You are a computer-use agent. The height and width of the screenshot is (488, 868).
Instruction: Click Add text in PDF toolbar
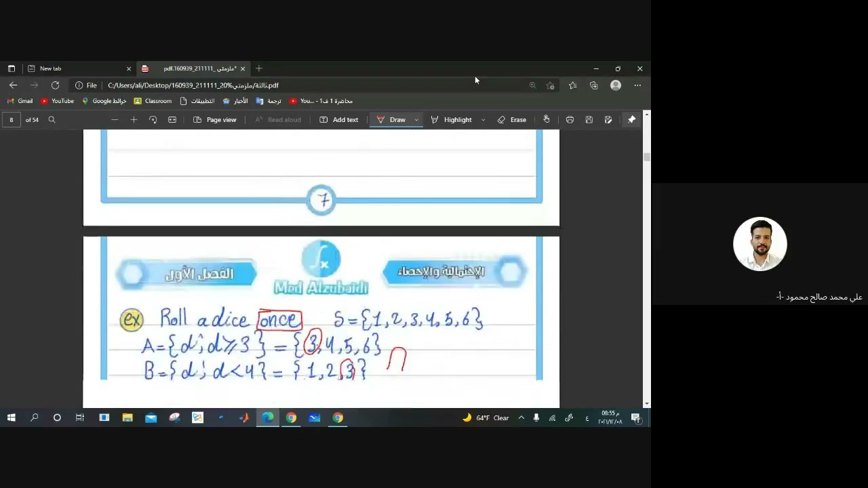[338, 120]
